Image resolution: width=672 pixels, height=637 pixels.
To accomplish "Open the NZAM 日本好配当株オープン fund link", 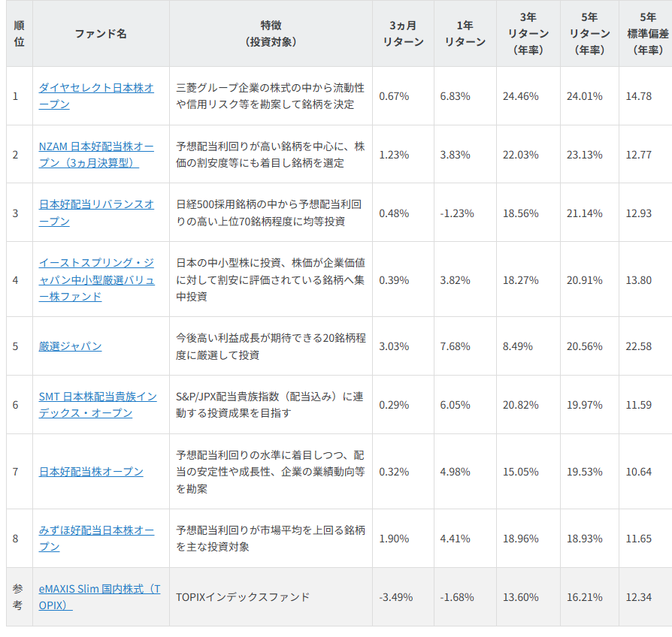I will click(96, 155).
